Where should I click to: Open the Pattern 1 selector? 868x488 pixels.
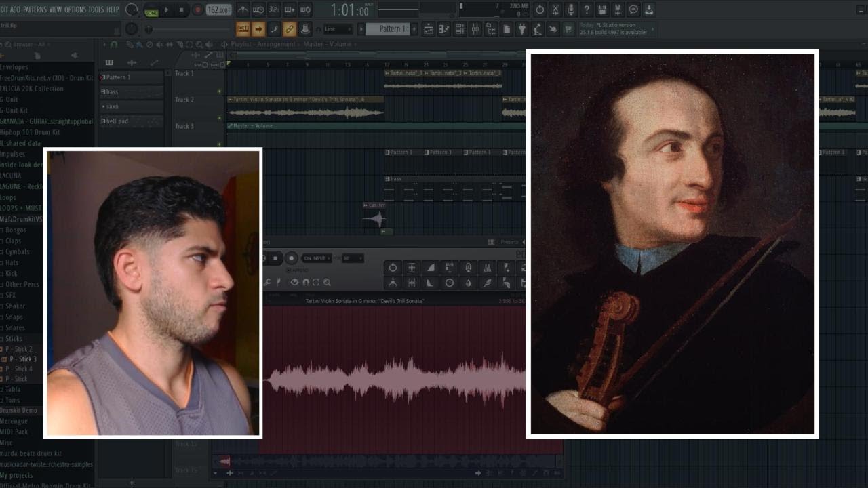388,29
